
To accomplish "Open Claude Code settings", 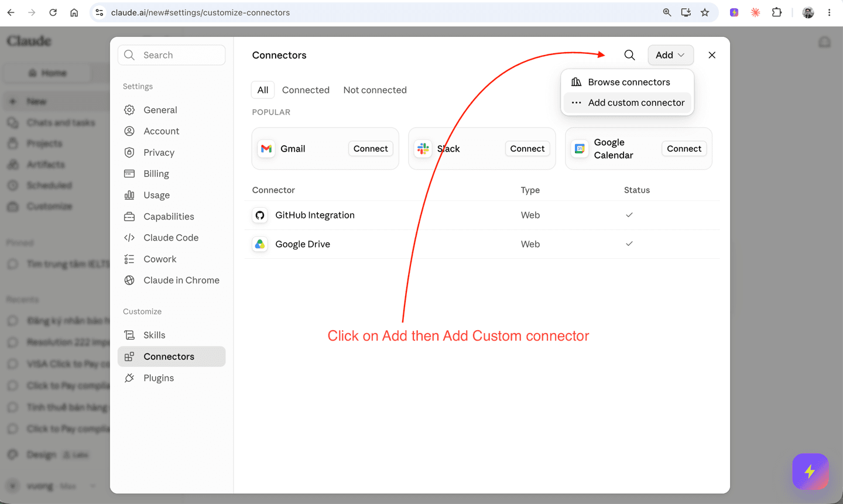I will (x=172, y=238).
